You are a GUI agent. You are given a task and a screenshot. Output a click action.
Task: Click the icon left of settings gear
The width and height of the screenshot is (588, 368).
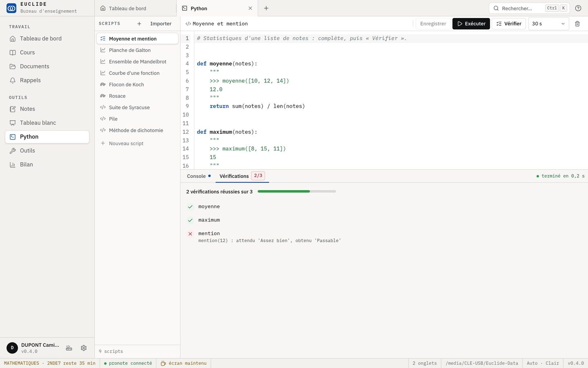tap(69, 348)
